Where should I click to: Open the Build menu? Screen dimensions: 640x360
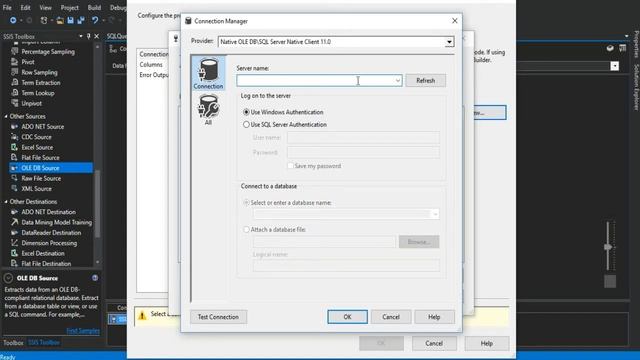(x=94, y=7)
